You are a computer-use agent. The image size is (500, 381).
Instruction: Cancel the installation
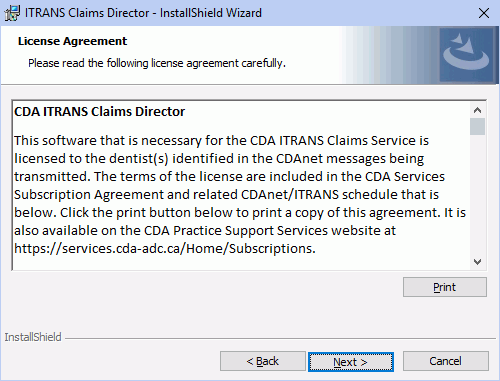pos(446,361)
